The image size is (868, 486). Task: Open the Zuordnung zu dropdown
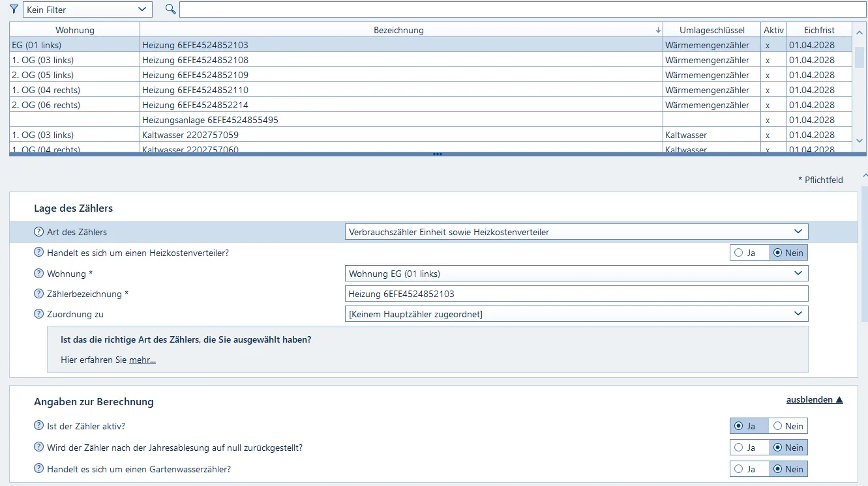(576, 314)
